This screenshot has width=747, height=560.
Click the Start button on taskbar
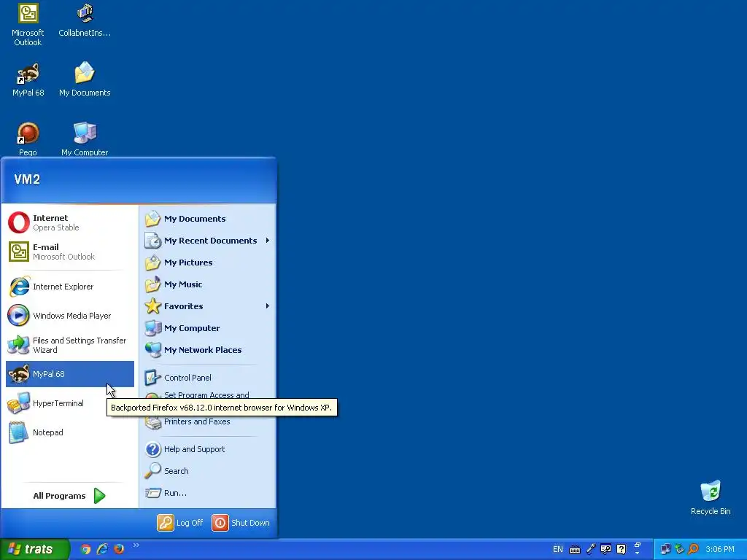click(x=34, y=549)
